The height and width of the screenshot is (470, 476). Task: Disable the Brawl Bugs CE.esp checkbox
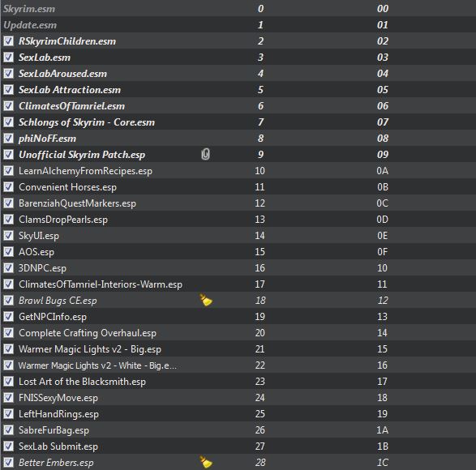[8, 301]
